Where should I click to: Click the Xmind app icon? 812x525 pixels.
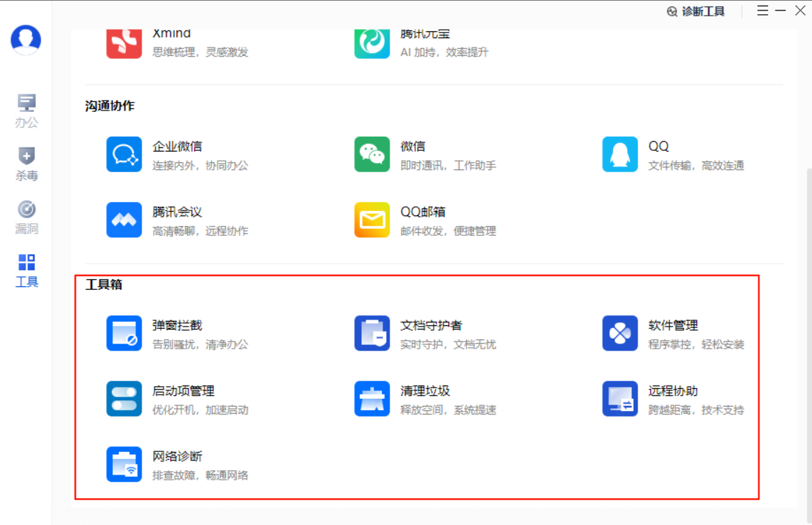coord(124,43)
